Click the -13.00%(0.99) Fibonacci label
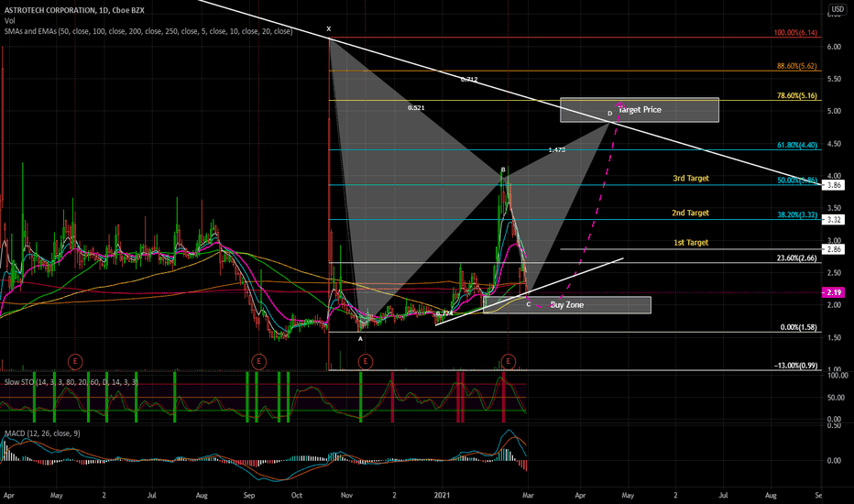This screenshot has width=854, height=504. [x=795, y=365]
